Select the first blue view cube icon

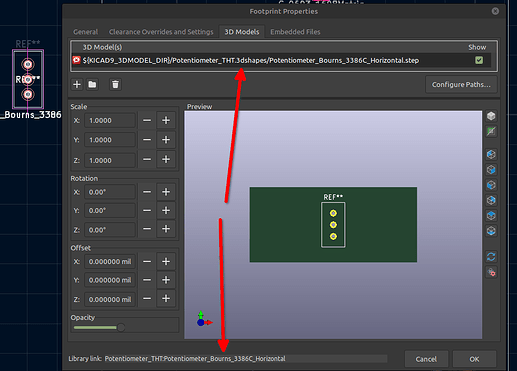491,154
